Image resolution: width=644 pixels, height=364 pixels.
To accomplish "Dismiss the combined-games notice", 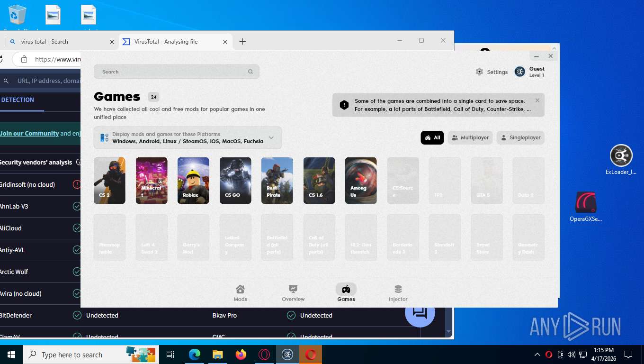I will pos(537,100).
